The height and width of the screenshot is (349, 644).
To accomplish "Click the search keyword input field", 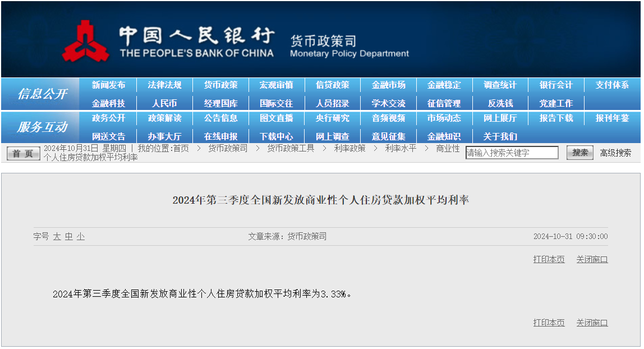I will coord(512,153).
